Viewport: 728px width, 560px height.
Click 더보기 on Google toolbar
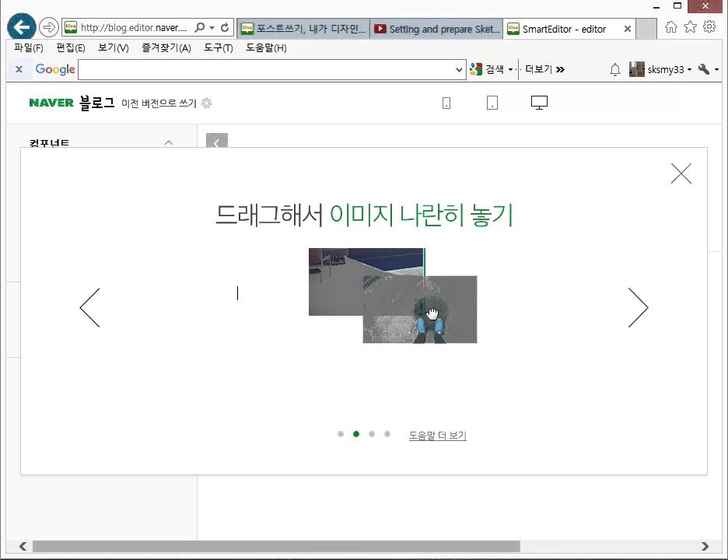click(544, 69)
